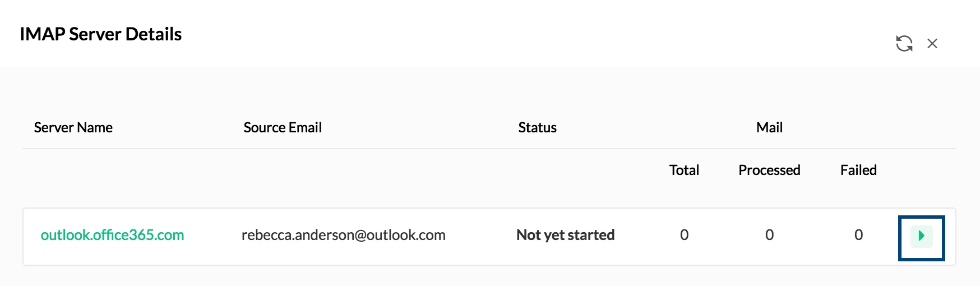
Task: Open the outlook.office365.com server link
Action: [112, 235]
